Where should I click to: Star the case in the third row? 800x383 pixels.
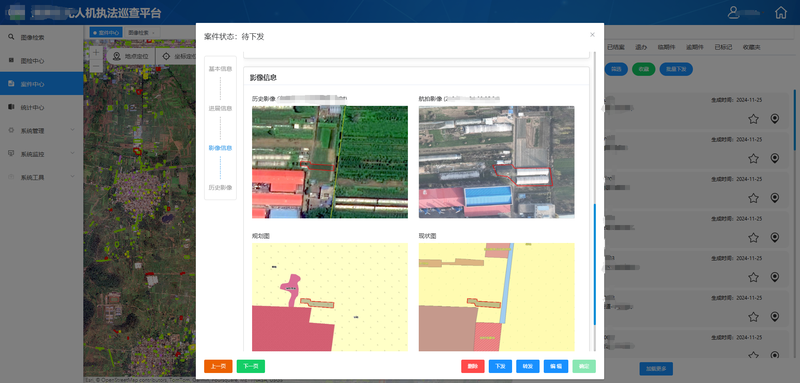[753, 198]
